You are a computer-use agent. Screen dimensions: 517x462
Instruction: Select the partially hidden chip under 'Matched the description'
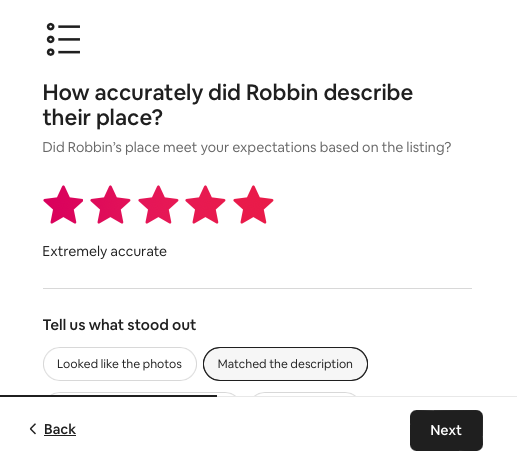pyautogui.click(x=305, y=394)
